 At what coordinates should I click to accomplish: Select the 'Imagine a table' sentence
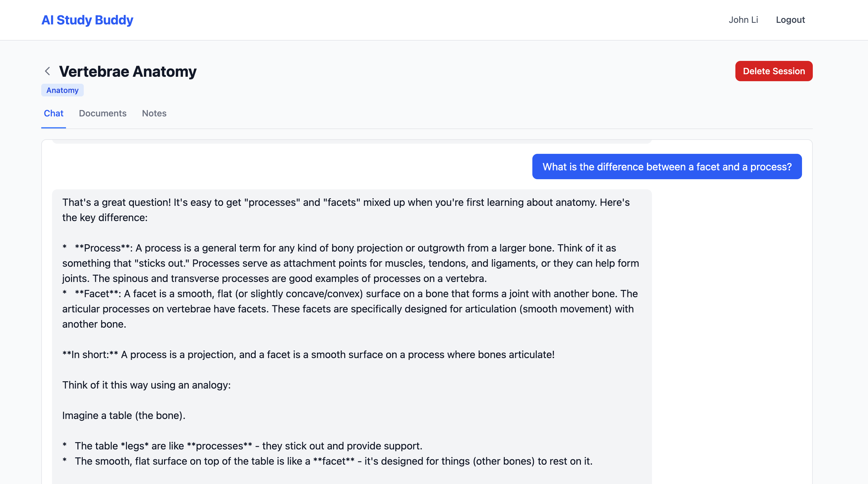124,415
